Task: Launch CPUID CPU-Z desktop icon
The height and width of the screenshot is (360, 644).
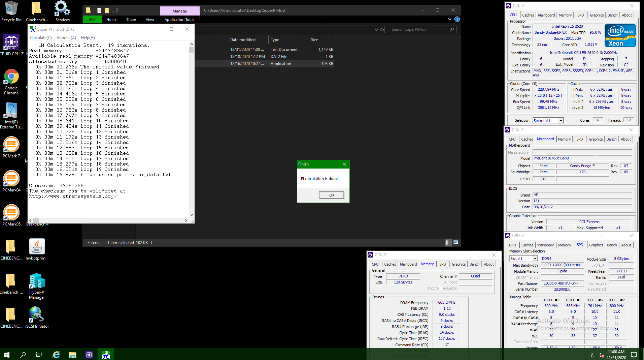Action: pyautogui.click(x=11, y=45)
